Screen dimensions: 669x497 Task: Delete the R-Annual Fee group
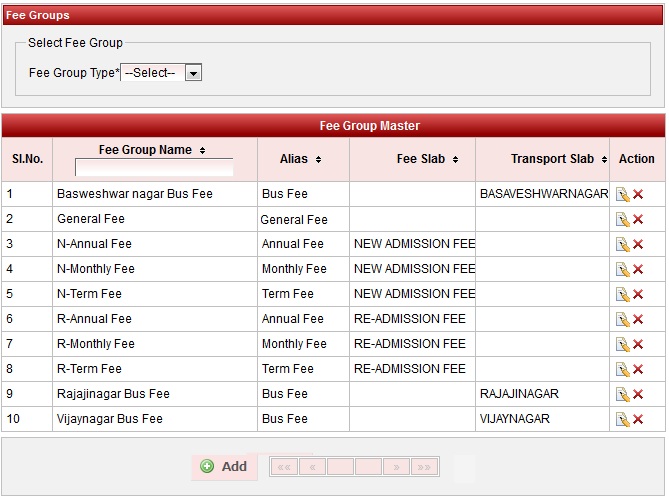click(638, 319)
